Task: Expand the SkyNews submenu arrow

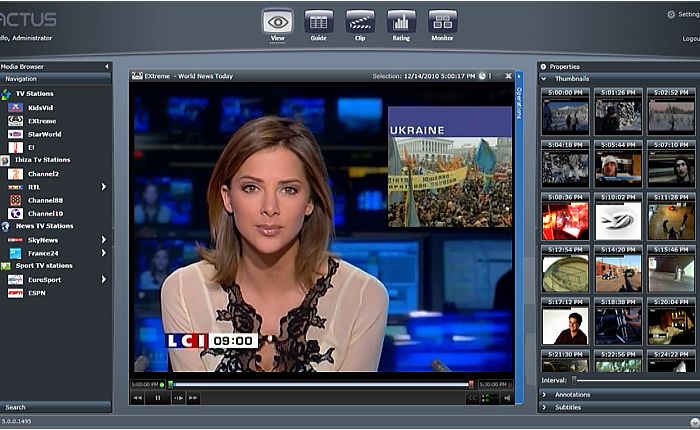Action: click(104, 240)
